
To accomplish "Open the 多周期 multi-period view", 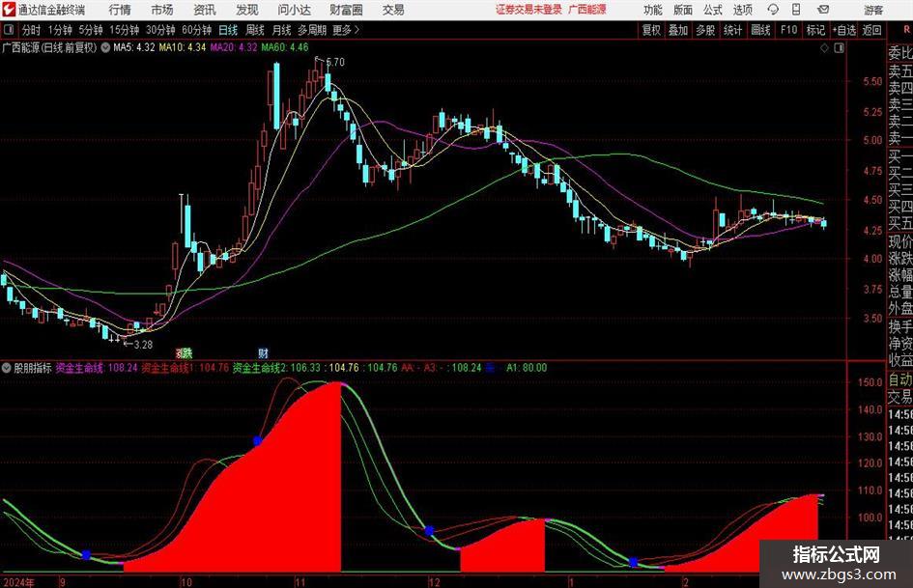I will [311, 30].
